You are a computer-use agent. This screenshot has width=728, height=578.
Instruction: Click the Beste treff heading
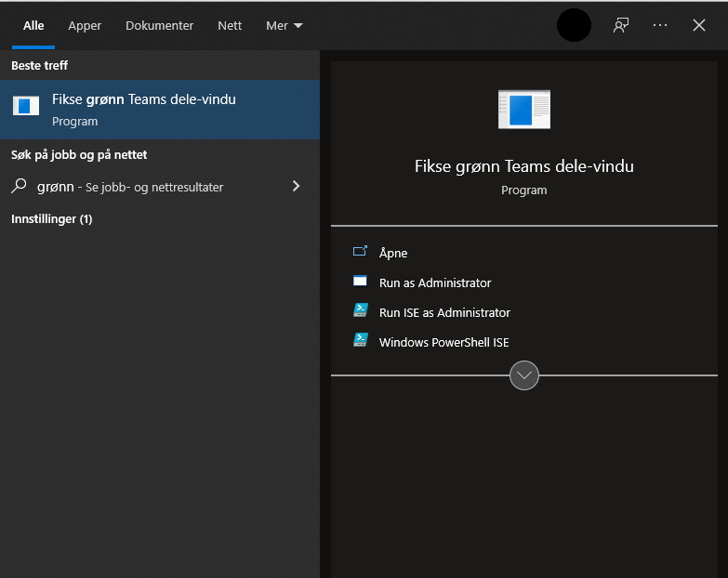pos(39,65)
